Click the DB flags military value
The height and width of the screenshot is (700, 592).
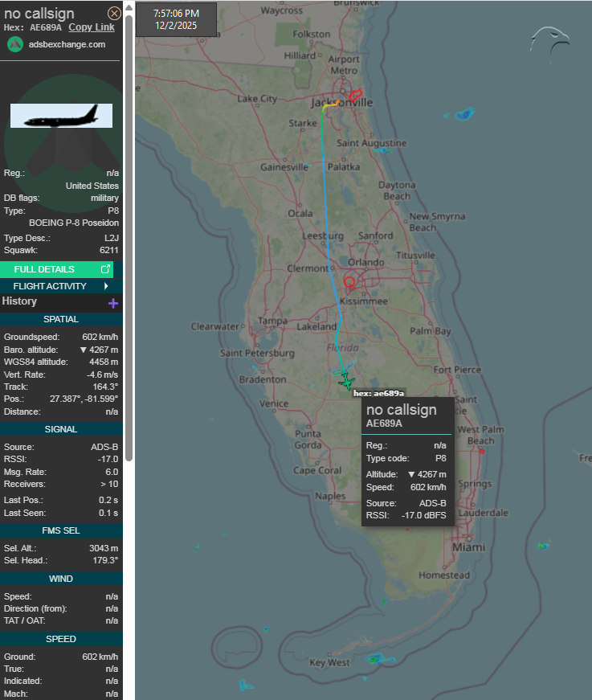[105, 198]
